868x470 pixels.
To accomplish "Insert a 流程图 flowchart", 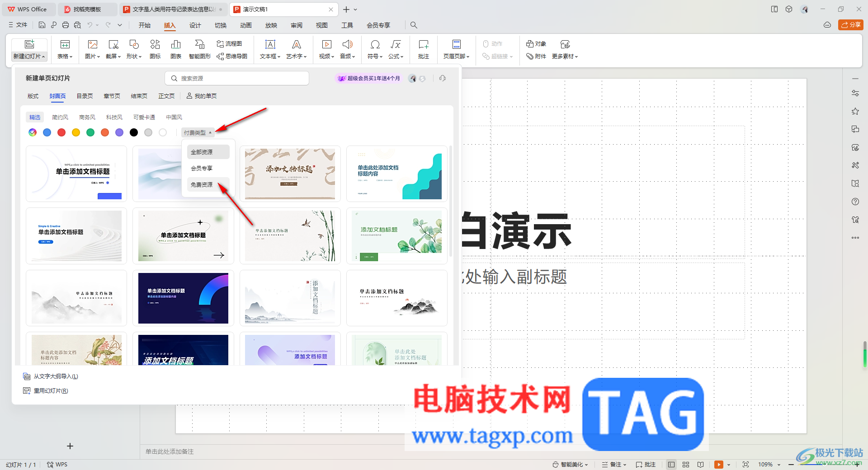I will (x=229, y=44).
